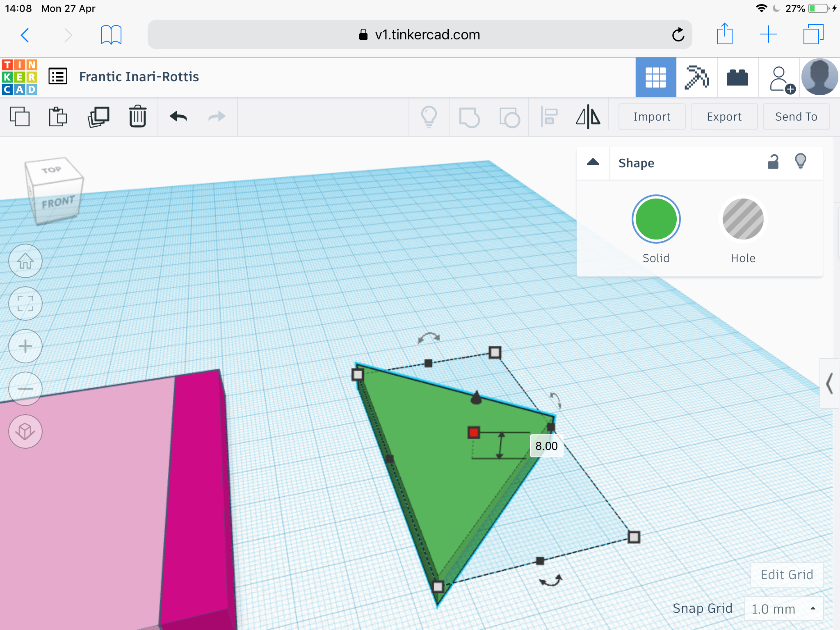Expand the collapsed shapes side panel
This screenshot has height=630, width=840.
click(x=830, y=383)
